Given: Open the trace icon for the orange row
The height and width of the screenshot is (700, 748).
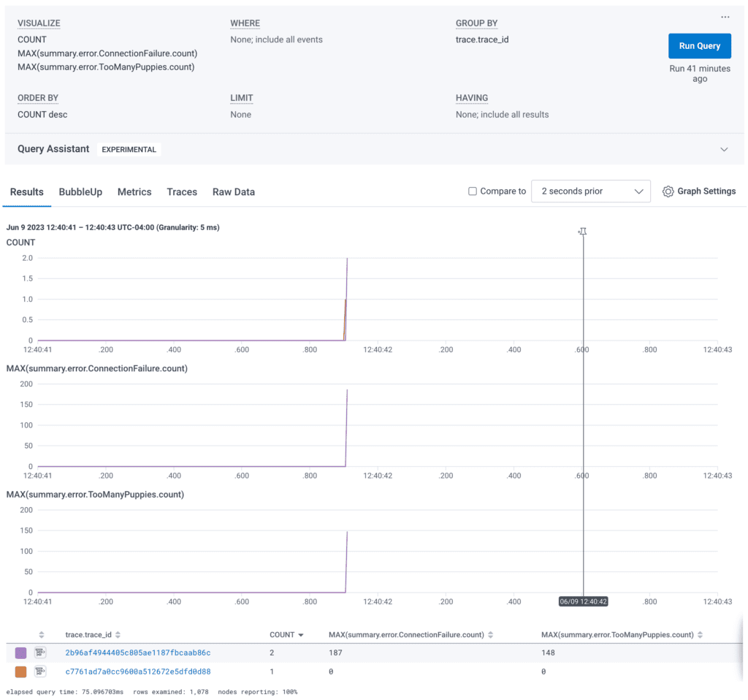Looking at the screenshot, I should 41,672.
